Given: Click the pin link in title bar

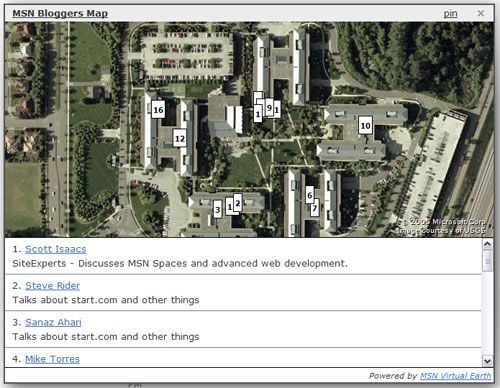Looking at the screenshot, I should (x=450, y=13).
